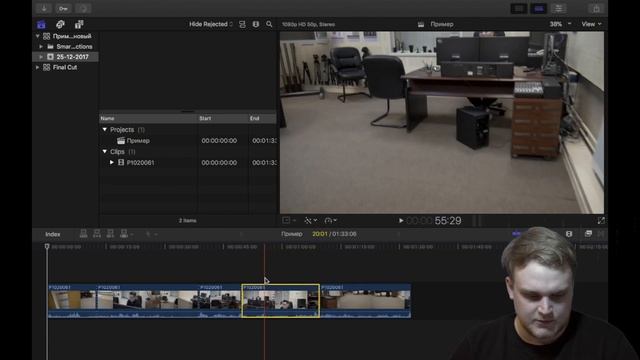Sort browser by Name column
Screen dimensions: 640x360
[x=149, y=118]
